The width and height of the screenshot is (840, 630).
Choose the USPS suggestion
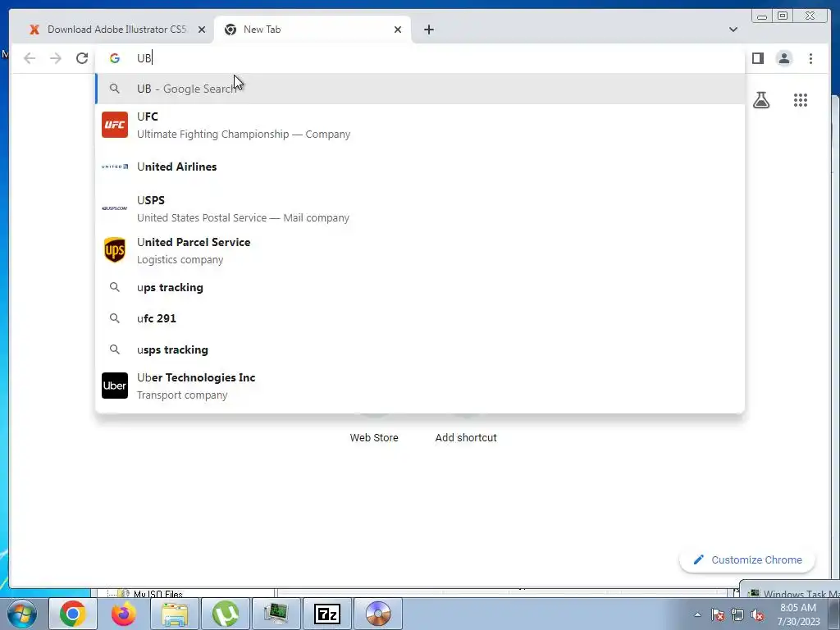(x=420, y=208)
